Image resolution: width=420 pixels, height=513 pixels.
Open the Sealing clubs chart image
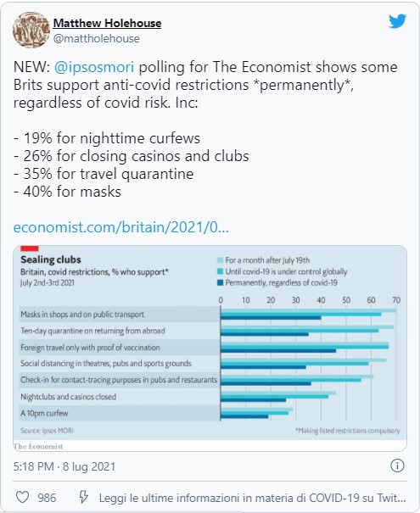click(210, 349)
